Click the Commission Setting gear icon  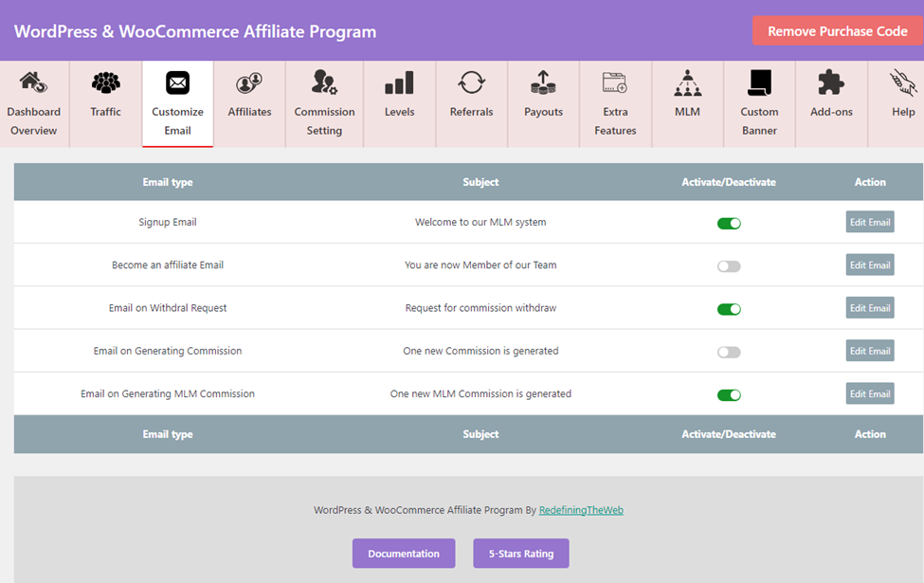(x=324, y=82)
